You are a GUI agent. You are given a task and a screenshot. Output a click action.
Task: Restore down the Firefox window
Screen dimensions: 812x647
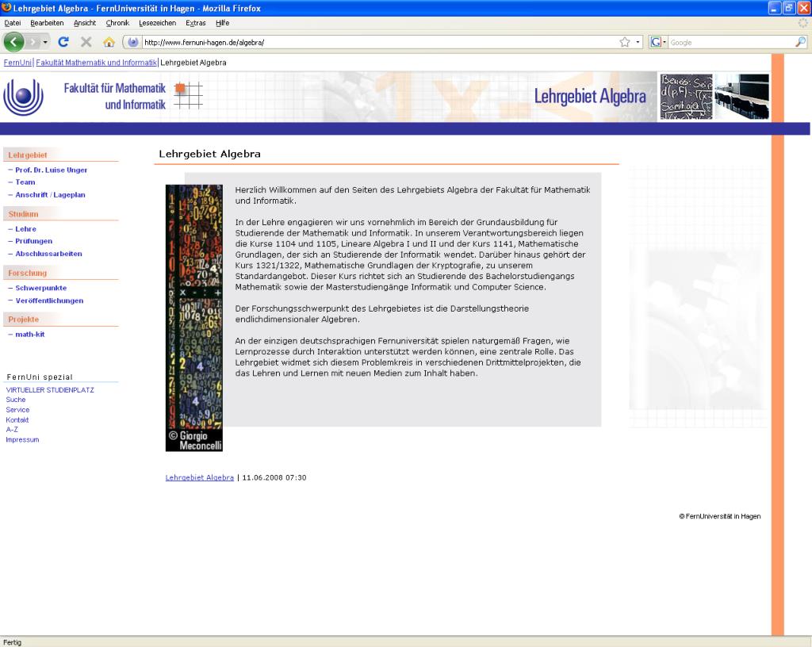point(789,8)
